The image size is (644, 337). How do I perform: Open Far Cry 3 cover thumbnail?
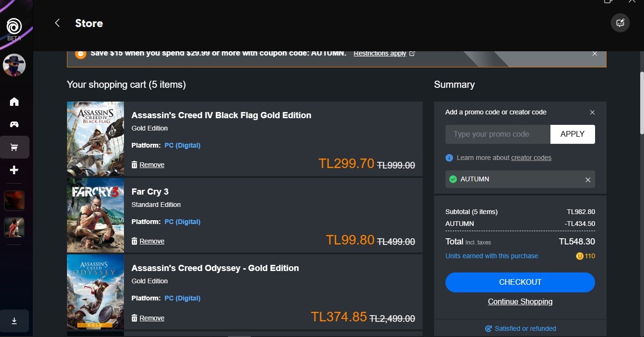coord(95,215)
